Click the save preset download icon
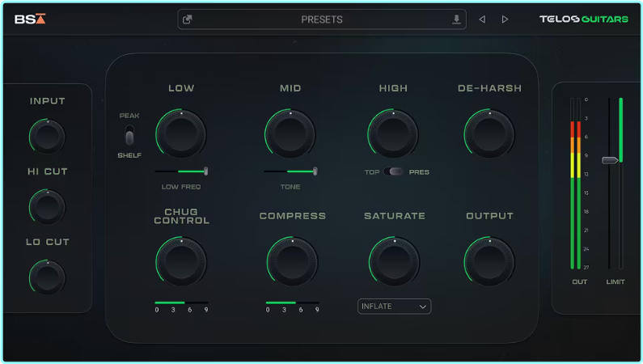The height and width of the screenshot is (364, 643). 456,19
